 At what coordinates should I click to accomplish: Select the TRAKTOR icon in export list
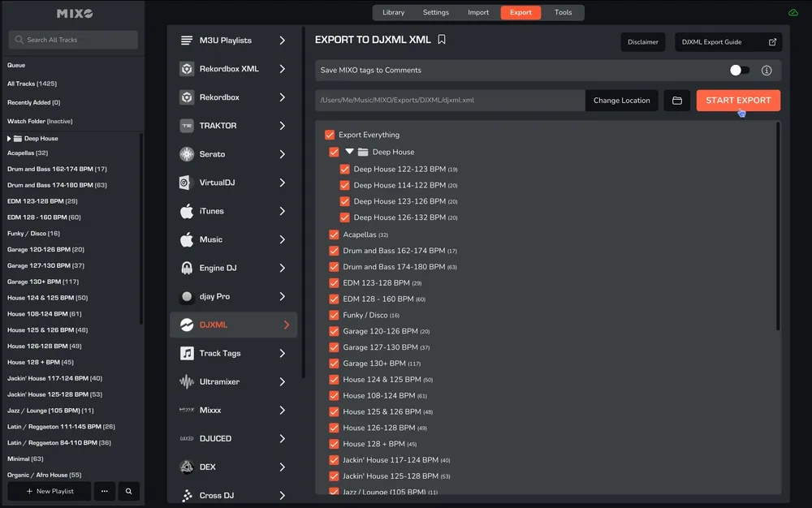187,126
